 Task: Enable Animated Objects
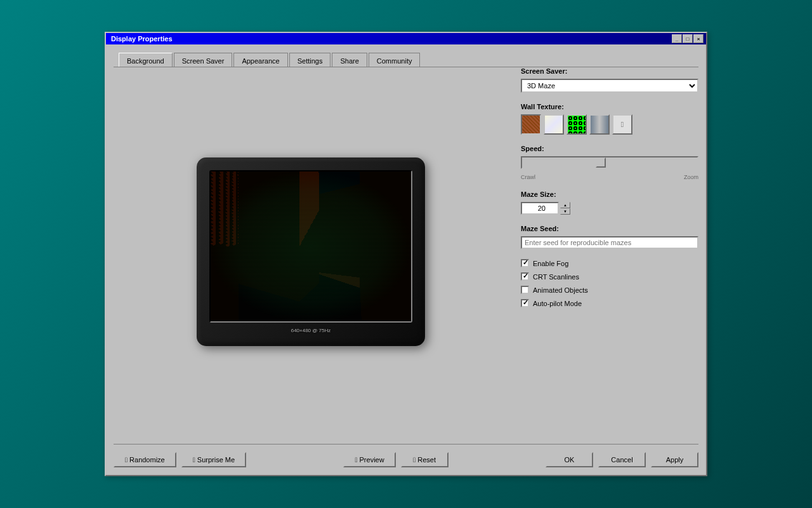[x=525, y=289]
